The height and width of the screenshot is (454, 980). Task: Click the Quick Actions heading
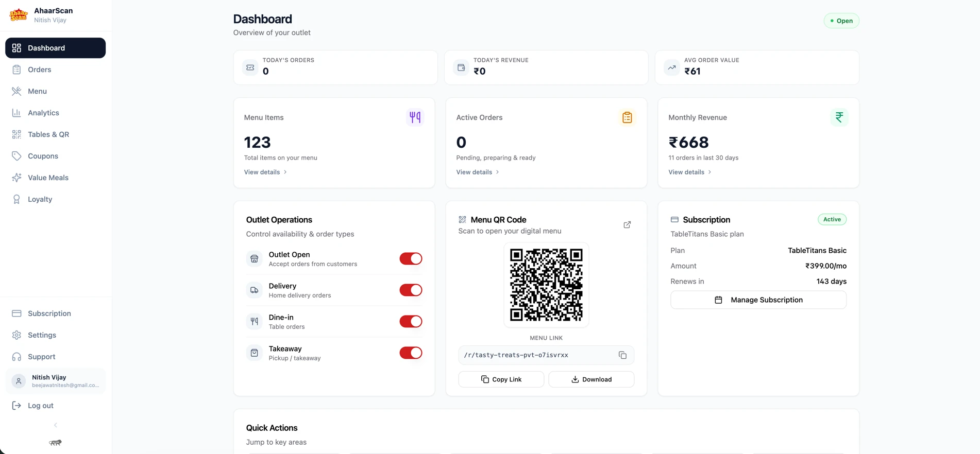[x=272, y=428]
